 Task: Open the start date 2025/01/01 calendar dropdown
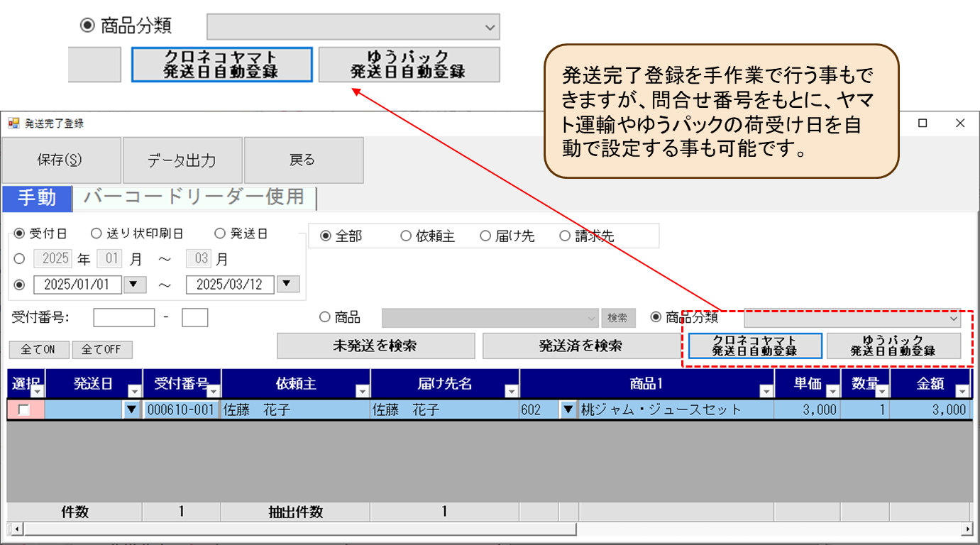pos(134,285)
